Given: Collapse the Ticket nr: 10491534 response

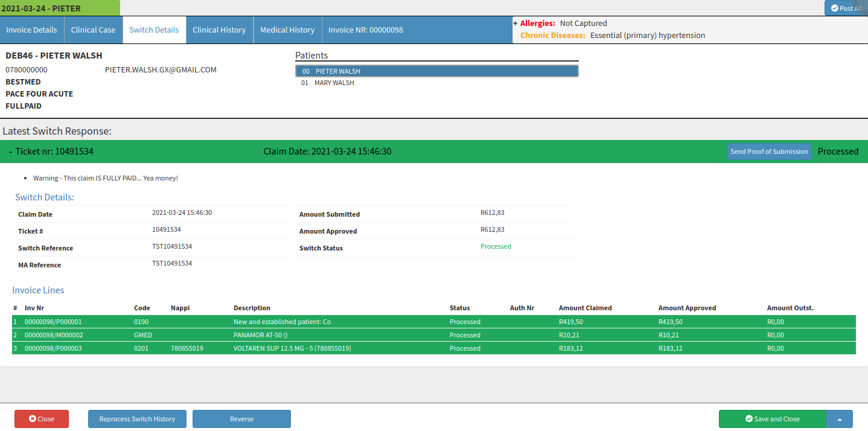Looking at the screenshot, I should pos(11,152).
